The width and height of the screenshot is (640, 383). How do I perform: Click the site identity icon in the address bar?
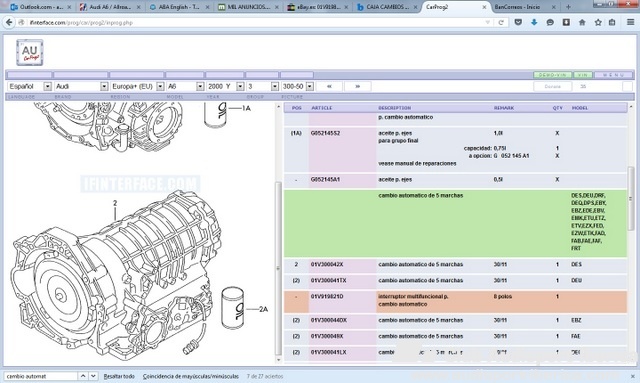click(x=22, y=22)
